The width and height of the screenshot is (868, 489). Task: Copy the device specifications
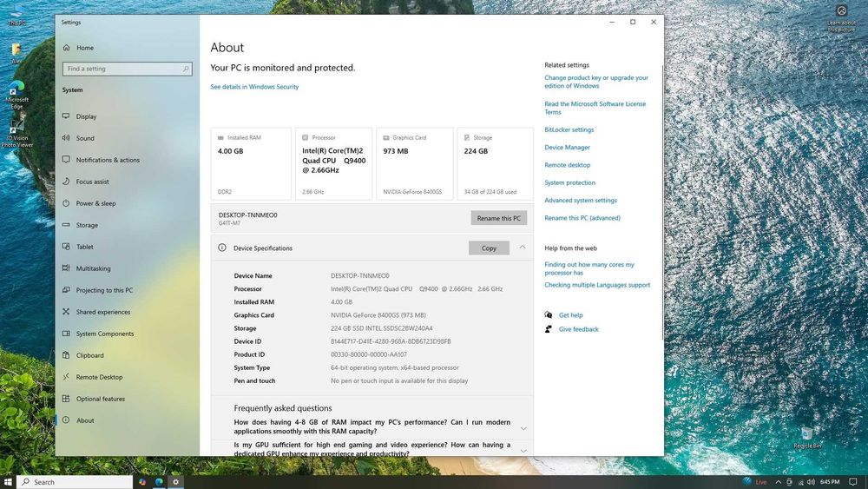[x=489, y=248]
